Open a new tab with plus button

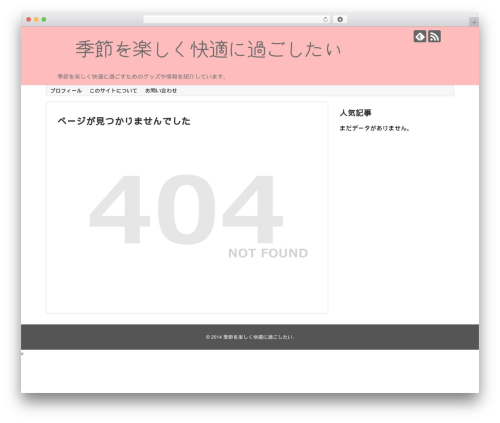click(x=474, y=22)
